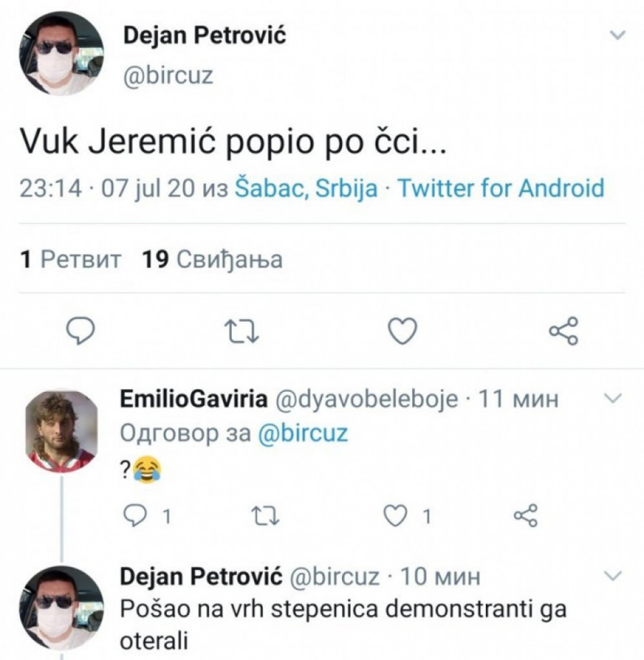Expand the menu chevron on EmilioGaviria's reply
Screen dimensions: 644x660
[614, 399]
